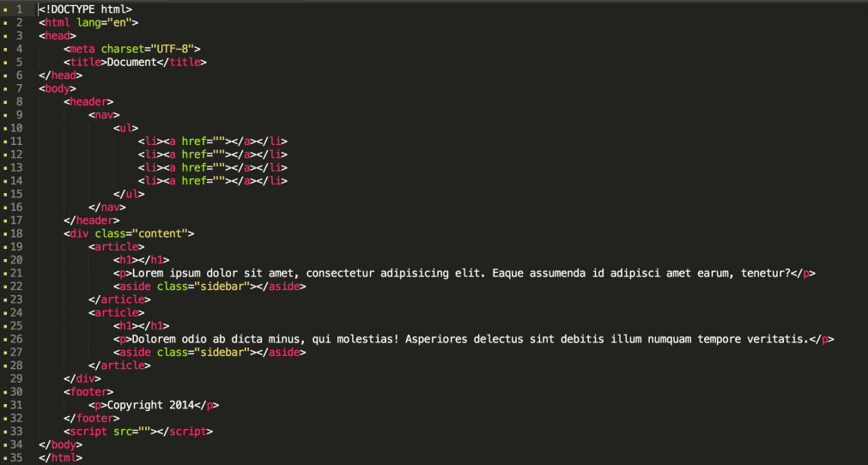Viewport: 868px width, 465px height.
Task: Select the opening body tag on line 7
Action: point(58,89)
